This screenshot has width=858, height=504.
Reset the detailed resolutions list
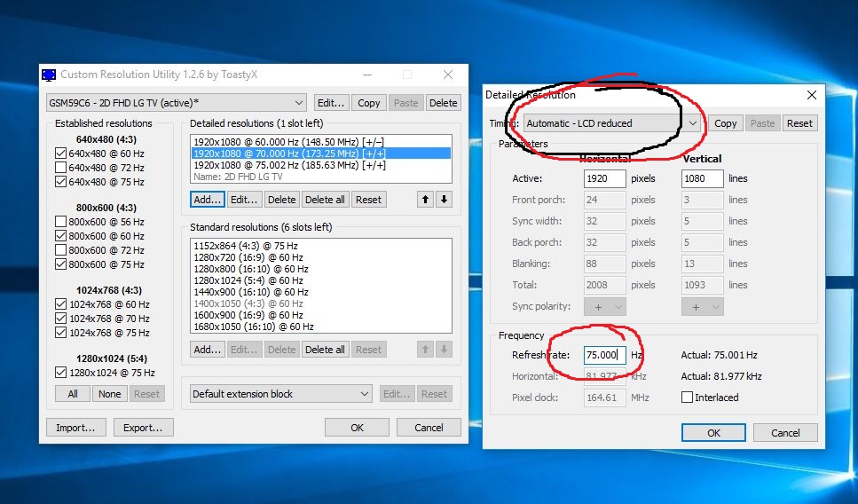click(368, 200)
